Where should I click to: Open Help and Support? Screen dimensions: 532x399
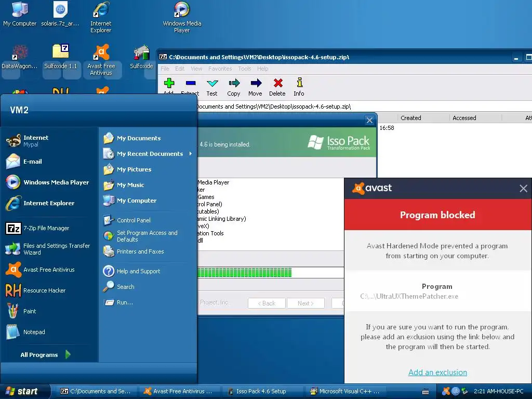(148, 271)
